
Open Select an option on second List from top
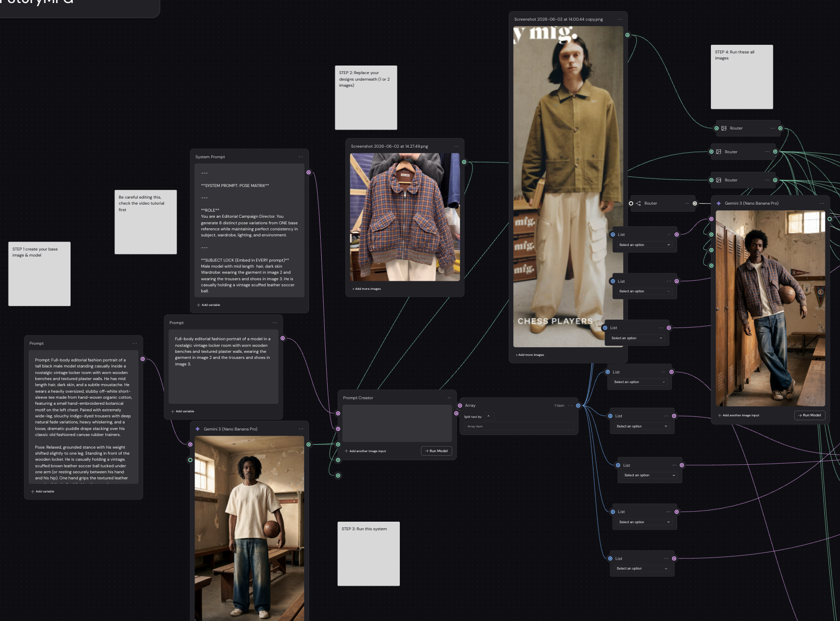(x=644, y=291)
